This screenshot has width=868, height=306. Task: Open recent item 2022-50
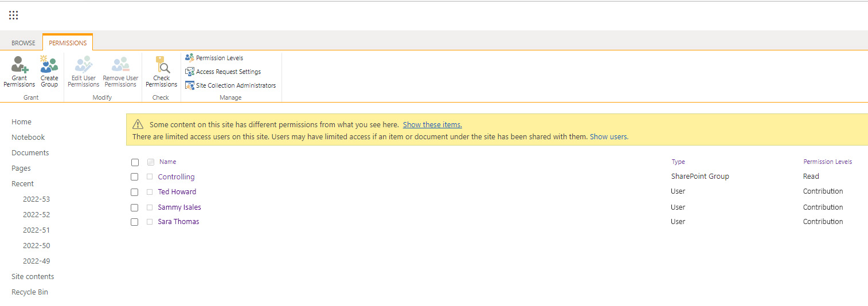[x=36, y=246]
